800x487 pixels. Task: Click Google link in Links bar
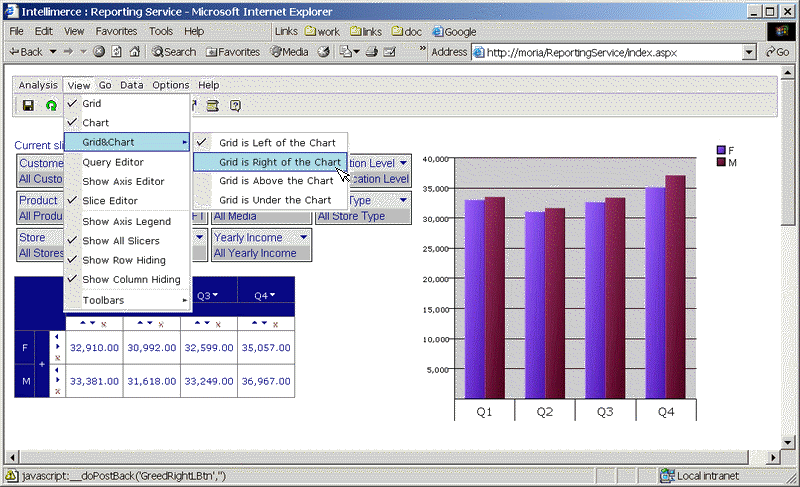[x=455, y=32]
